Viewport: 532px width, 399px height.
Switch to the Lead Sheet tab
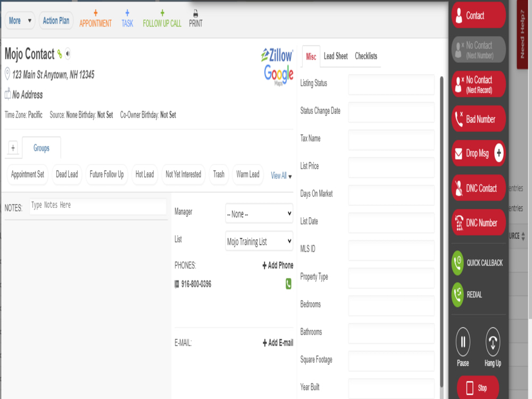336,56
